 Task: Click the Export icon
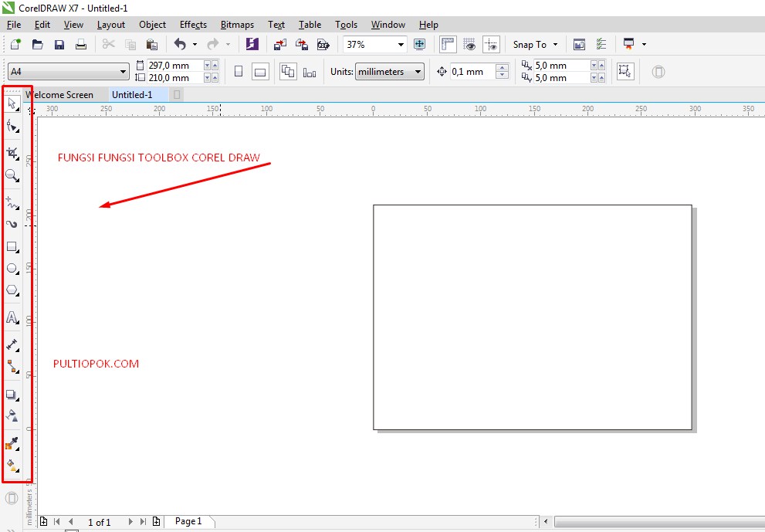(302, 45)
